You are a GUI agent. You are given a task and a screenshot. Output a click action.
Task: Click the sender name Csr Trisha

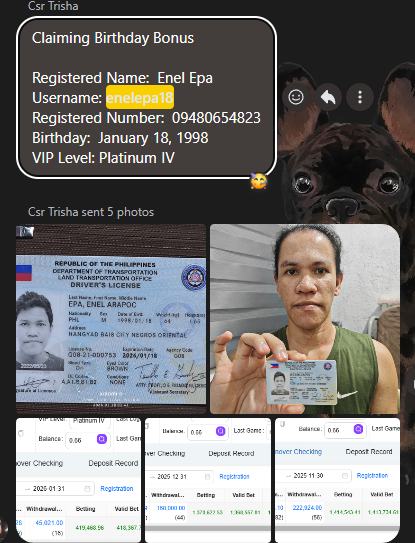[53, 6]
